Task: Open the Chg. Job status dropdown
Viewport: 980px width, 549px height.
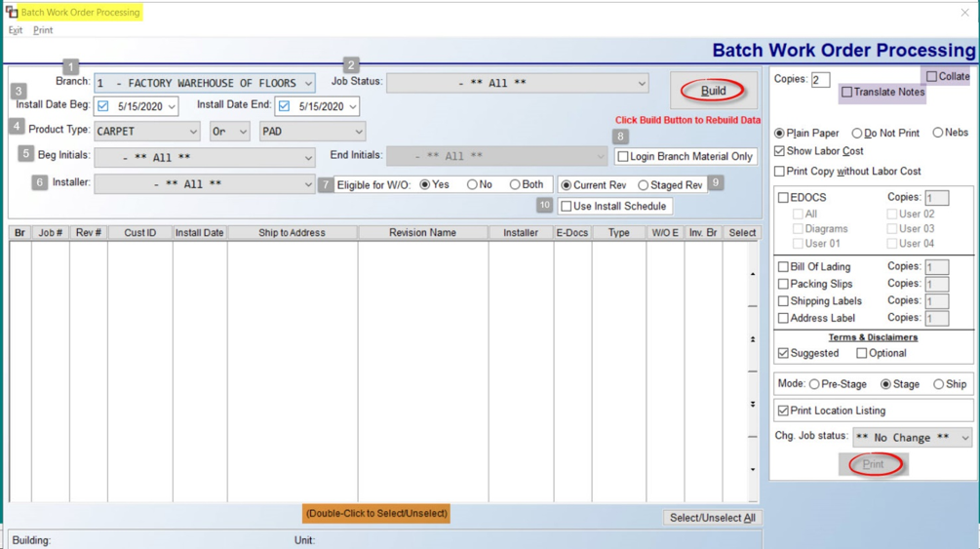Action: 913,437
